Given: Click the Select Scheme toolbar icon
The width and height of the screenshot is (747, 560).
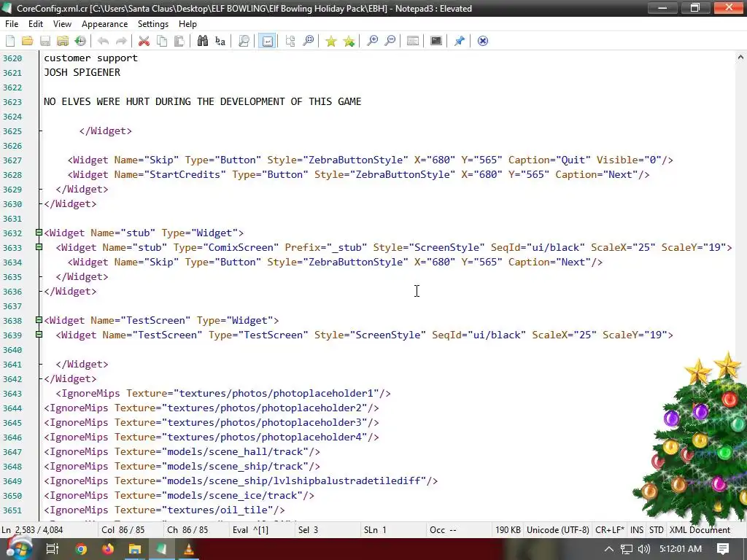Looking at the screenshot, I should coord(413,41).
